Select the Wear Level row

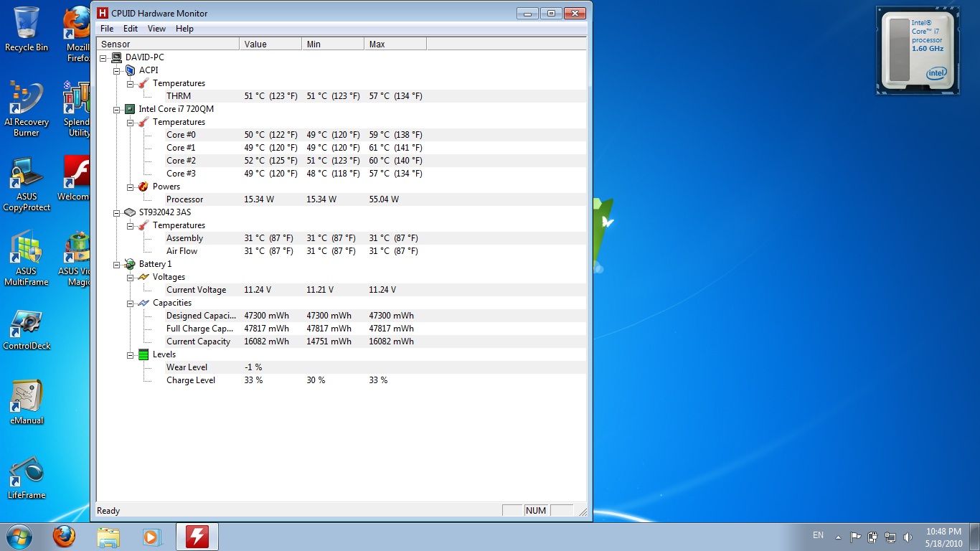[x=341, y=367]
